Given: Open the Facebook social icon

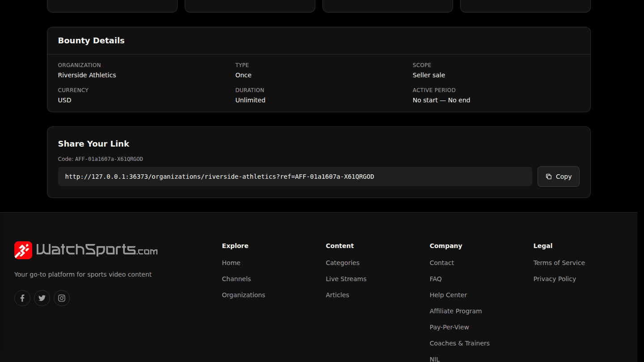Looking at the screenshot, I should pyautogui.click(x=22, y=298).
